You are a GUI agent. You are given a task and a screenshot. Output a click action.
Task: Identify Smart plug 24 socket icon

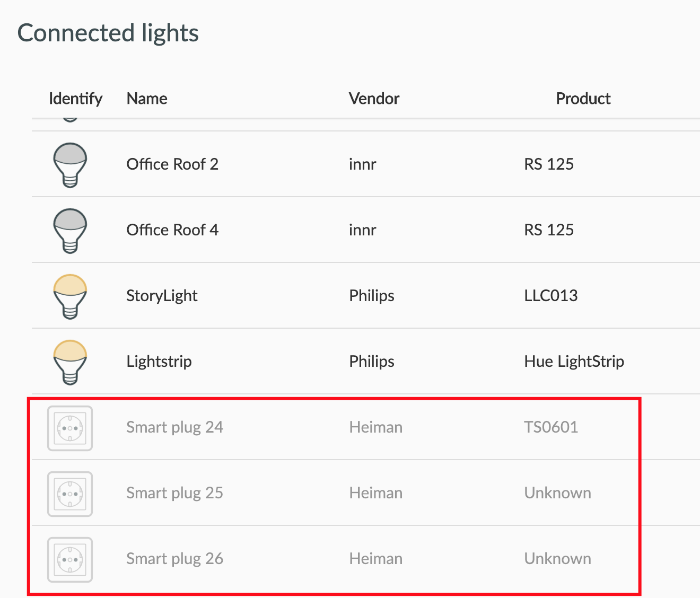(70, 428)
